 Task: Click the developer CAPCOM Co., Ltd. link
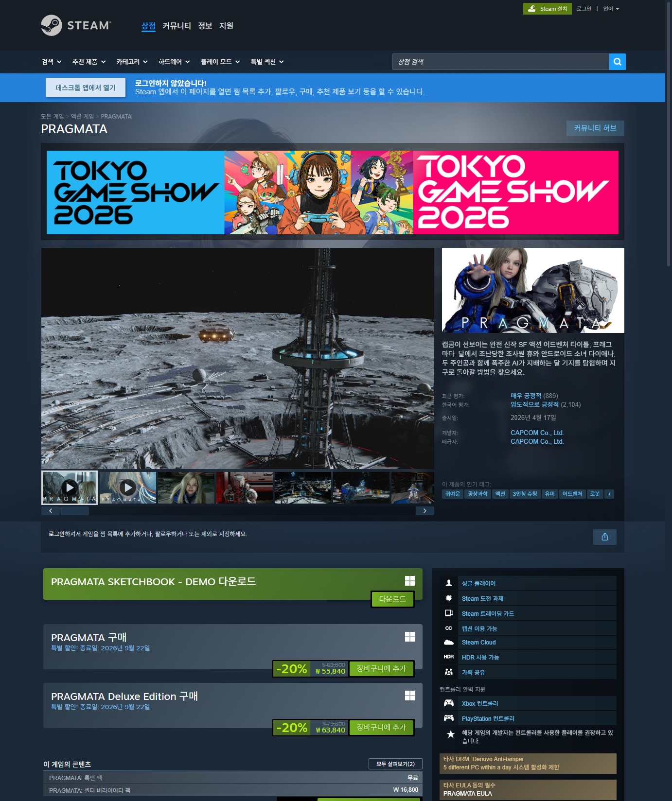click(537, 433)
